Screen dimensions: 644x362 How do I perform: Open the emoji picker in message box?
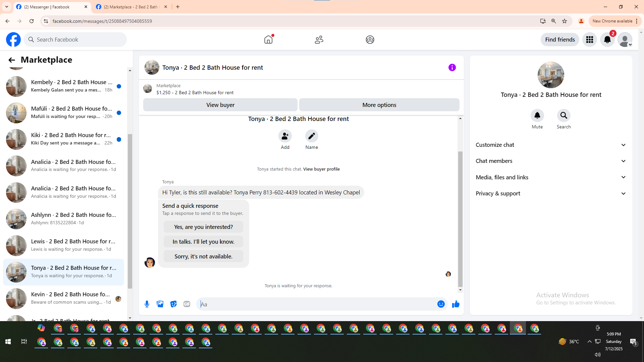(x=441, y=304)
